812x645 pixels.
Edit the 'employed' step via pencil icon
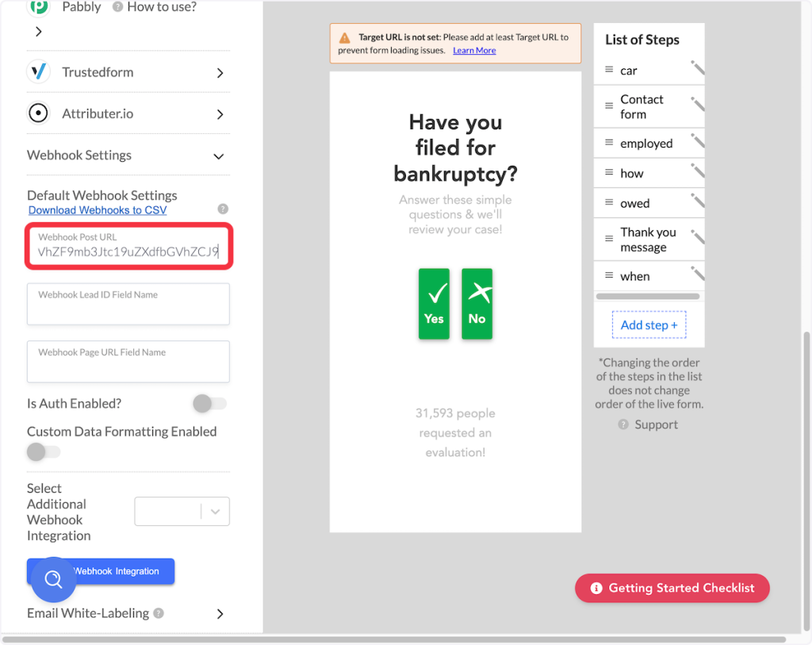pos(697,142)
